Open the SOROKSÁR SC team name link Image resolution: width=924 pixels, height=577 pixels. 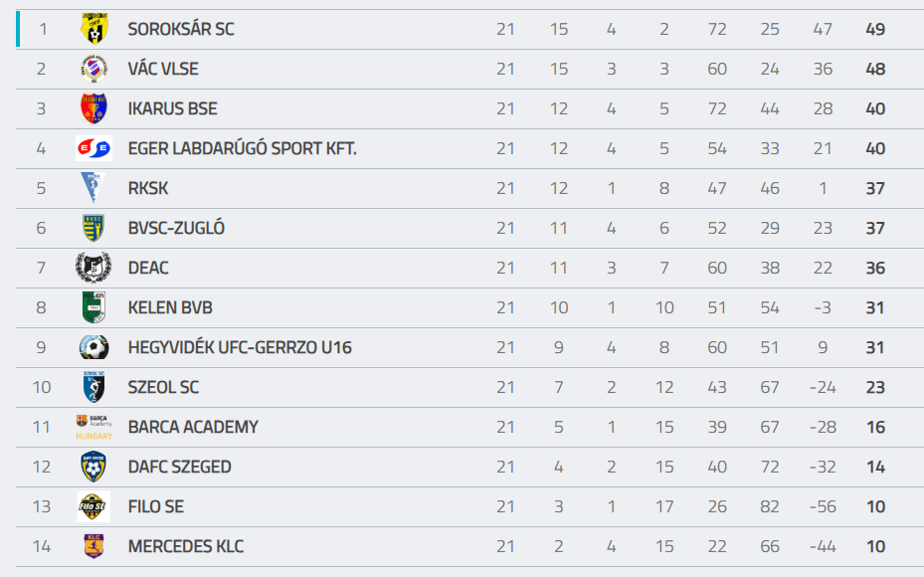click(181, 29)
